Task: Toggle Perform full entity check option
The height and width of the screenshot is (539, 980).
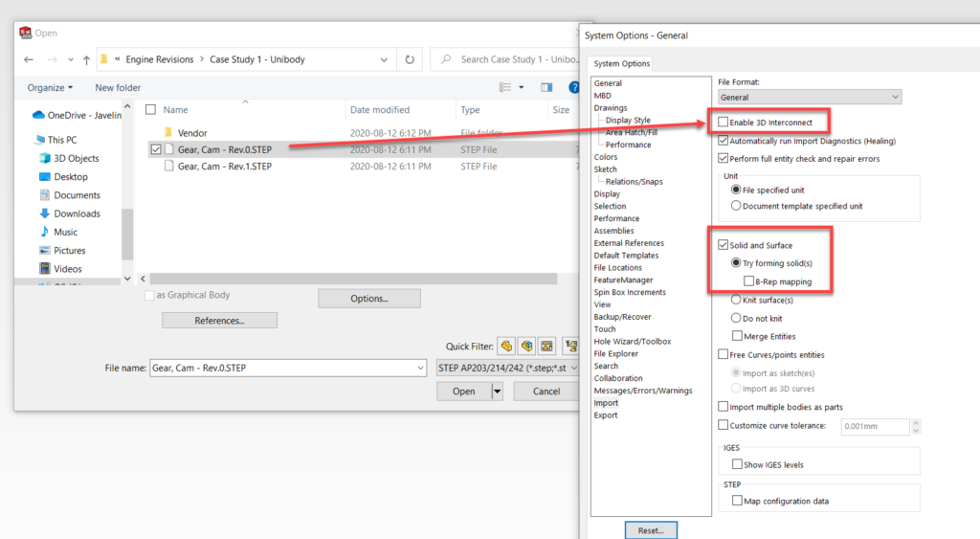Action: pyautogui.click(x=724, y=158)
